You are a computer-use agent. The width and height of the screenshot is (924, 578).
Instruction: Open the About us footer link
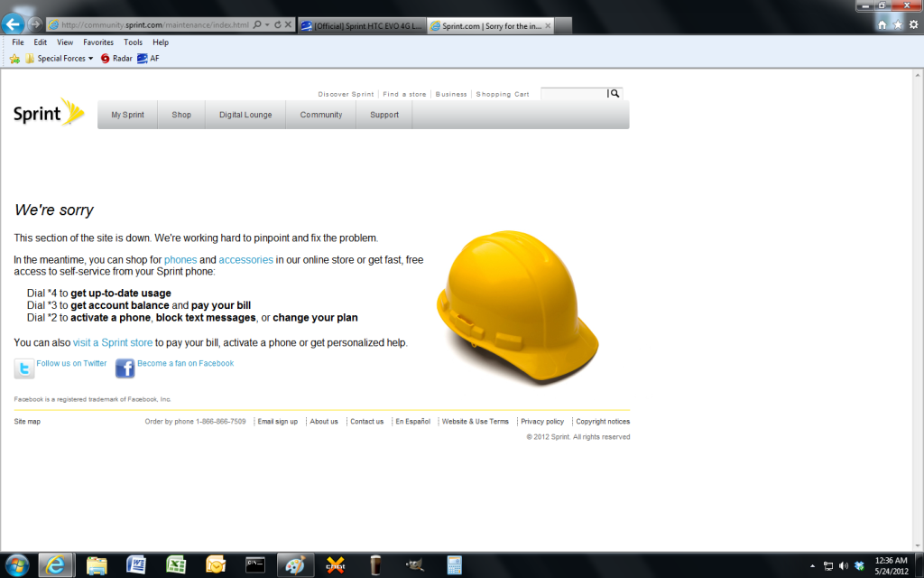point(324,422)
